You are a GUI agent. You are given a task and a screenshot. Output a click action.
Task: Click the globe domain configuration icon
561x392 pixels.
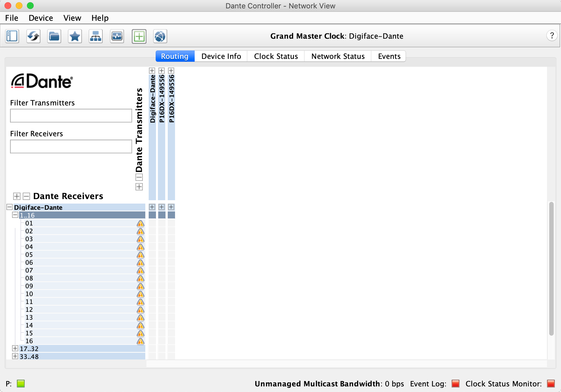coord(160,36)
